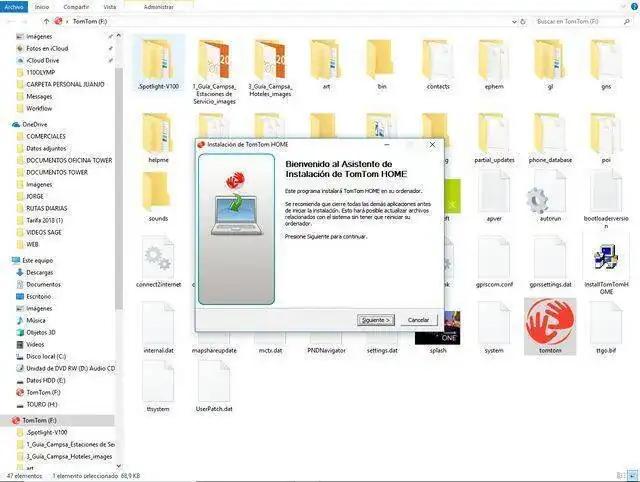Close the Instalación de TomTom HOME dialog
Image resolution: width=640 pixels, height=482 pixels.
[x=432, y=144]
